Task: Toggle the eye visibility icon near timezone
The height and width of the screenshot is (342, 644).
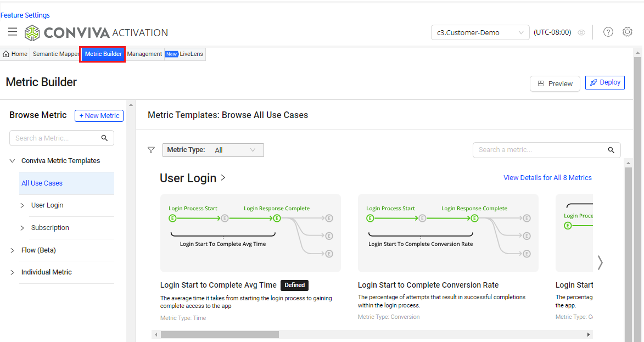Action: coord(581,33)
